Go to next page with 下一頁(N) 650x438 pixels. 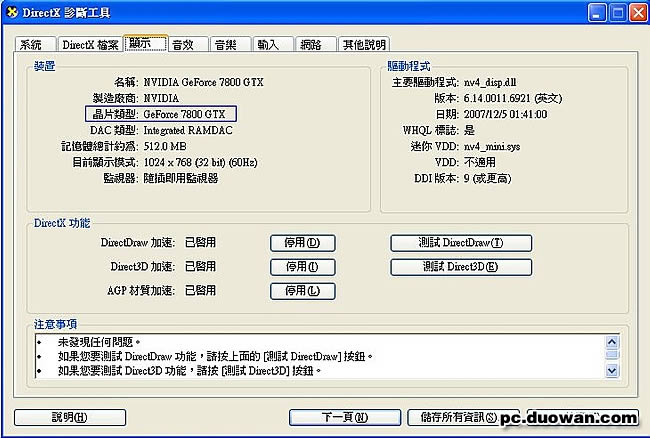tap(345, 417)
